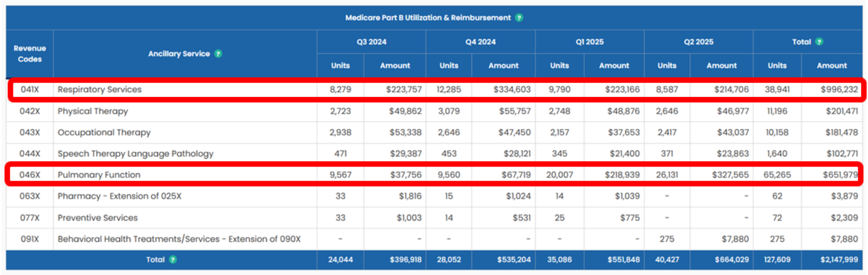
Task: Select the Behavioral Health Treatments/Services row
Action: pyautogui.click(x=179, y=239)
